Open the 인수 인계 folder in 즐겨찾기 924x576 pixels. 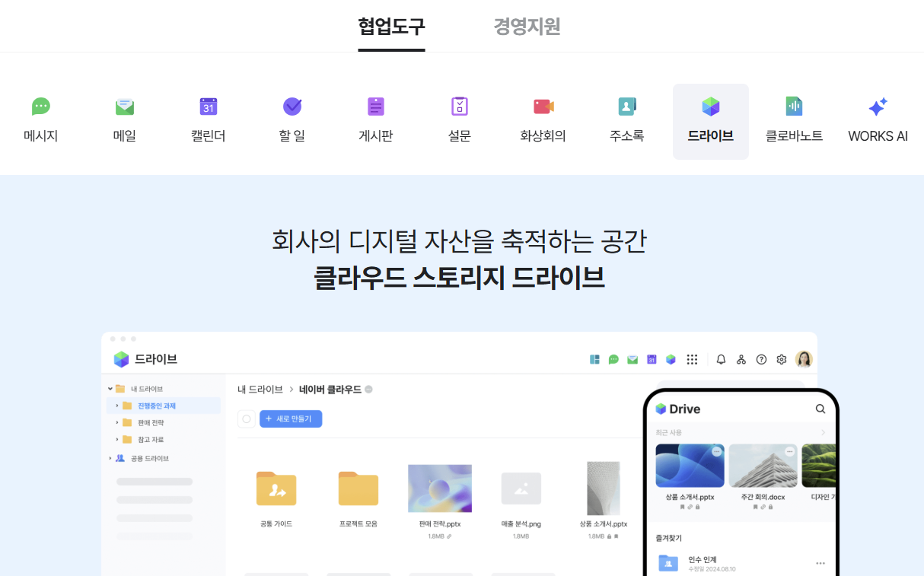[x=668, y=564]
